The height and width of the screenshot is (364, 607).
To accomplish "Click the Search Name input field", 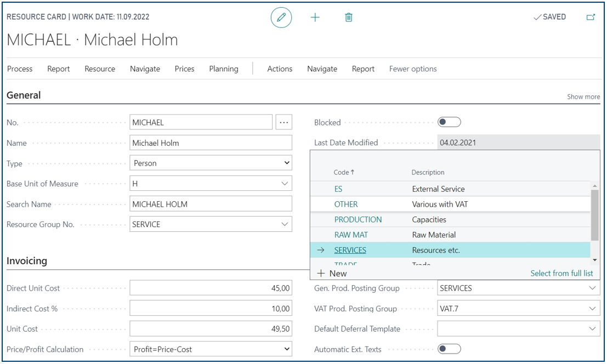I will pyautogui.click(x=211, y=204).
